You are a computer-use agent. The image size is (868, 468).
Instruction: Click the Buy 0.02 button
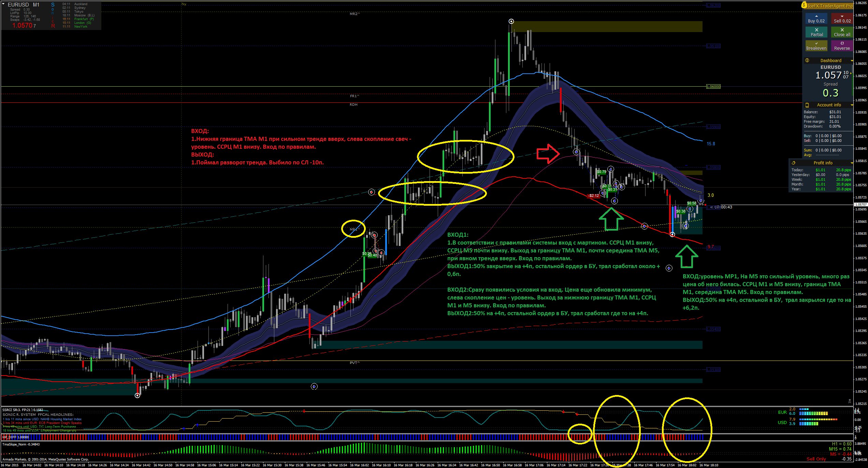point(816,18)
